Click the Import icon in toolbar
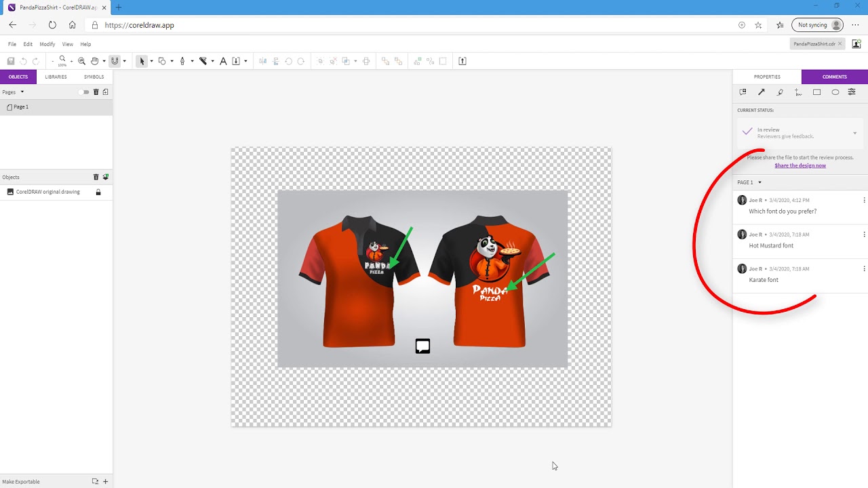 pos(236,61)
